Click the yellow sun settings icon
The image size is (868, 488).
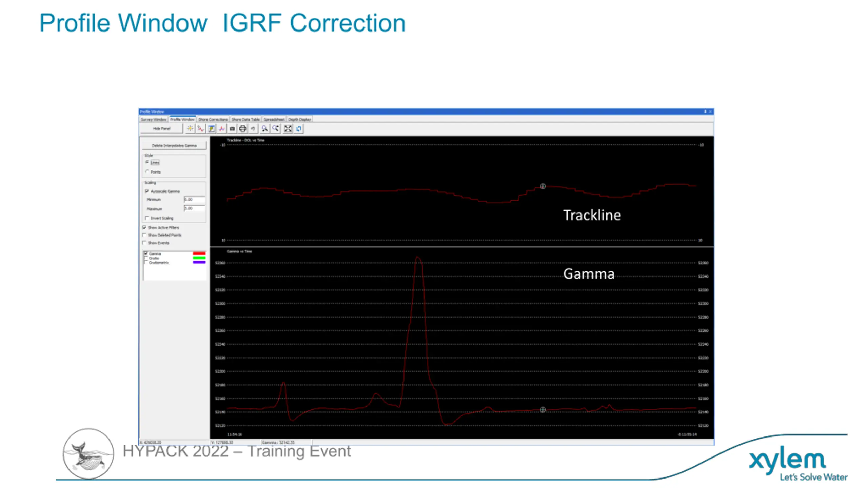click(190, 129)
